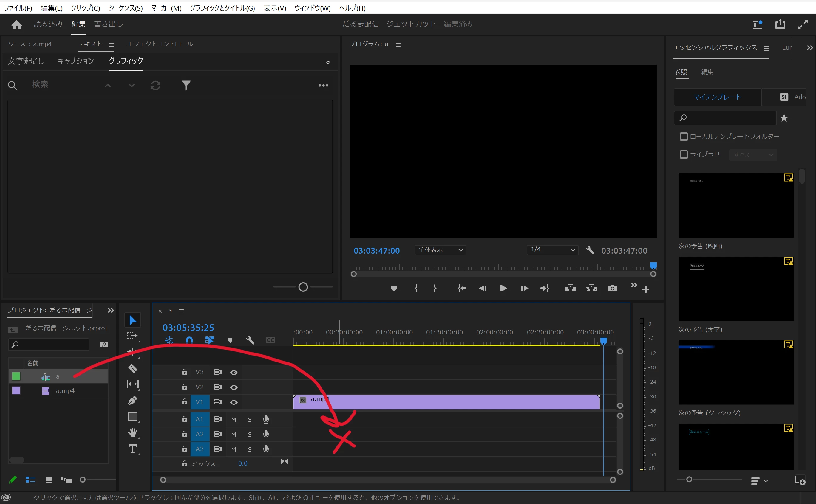This screenshot has width=816, height=504.
Task: Switch to the キャプション tab
Action: (x=76, y=61)
